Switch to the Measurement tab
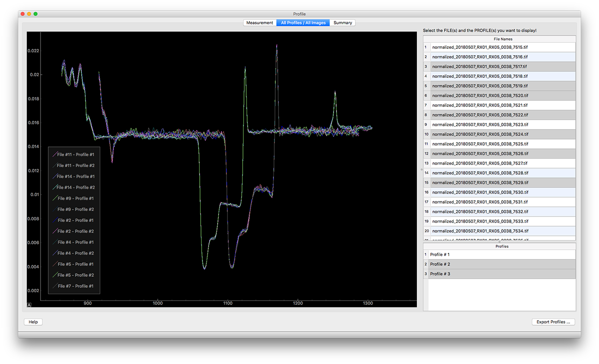Screen dimensions: 599x364 260,23
